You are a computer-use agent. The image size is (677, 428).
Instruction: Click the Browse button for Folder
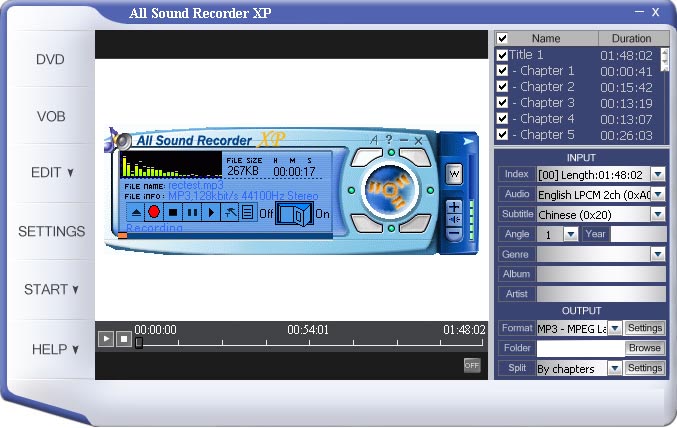[x=645, y=348]
